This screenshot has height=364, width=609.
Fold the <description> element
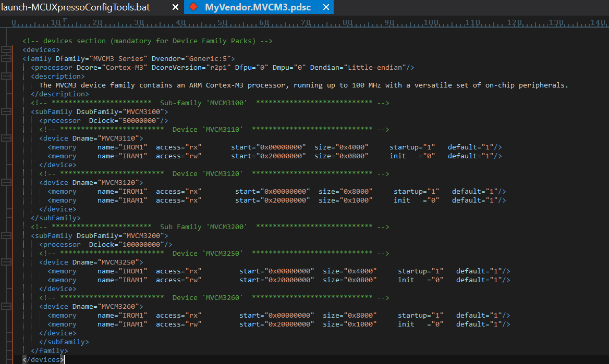pyautogui.click(x=6, y=76)
